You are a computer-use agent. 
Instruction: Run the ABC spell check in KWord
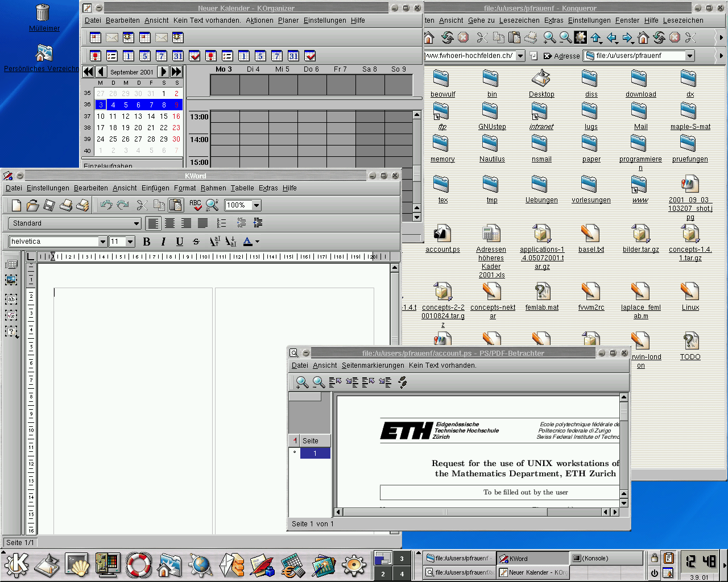coord(196,205)
